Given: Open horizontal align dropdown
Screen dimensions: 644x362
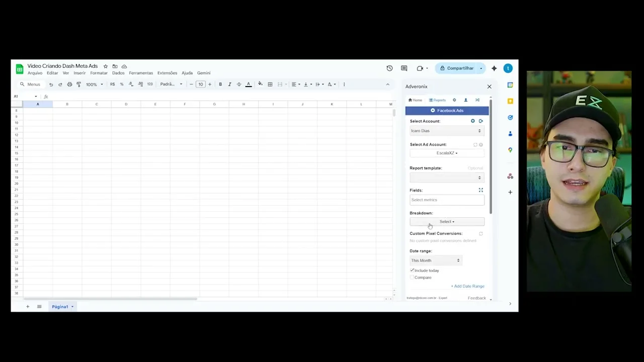Looking at the screenshot, I should click(x=295, y=84).
